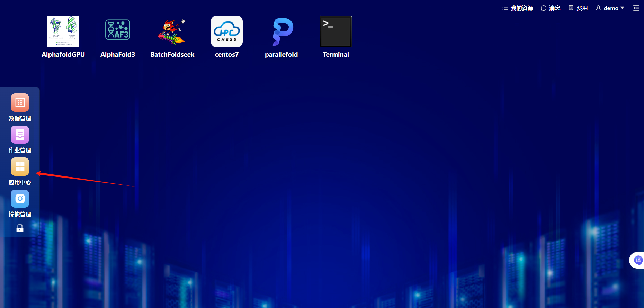The image size is (644, 308).
Task: Click the Terminal label text
Action: [x=336, y=54]
